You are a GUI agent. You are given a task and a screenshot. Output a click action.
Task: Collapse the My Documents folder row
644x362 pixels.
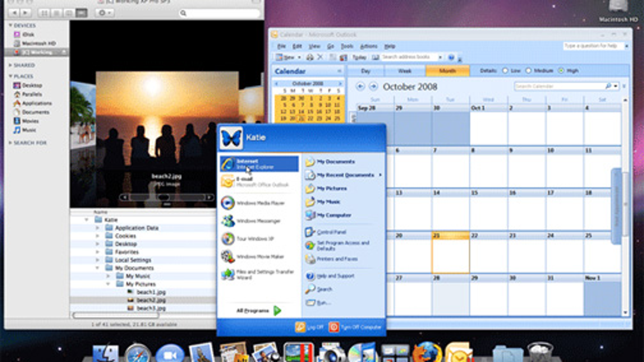point(97,268)
